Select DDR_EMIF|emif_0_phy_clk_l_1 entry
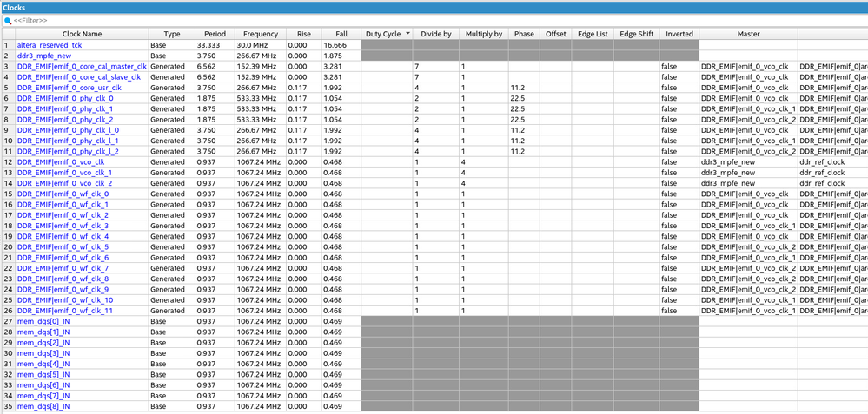 [x=68, y=141]
